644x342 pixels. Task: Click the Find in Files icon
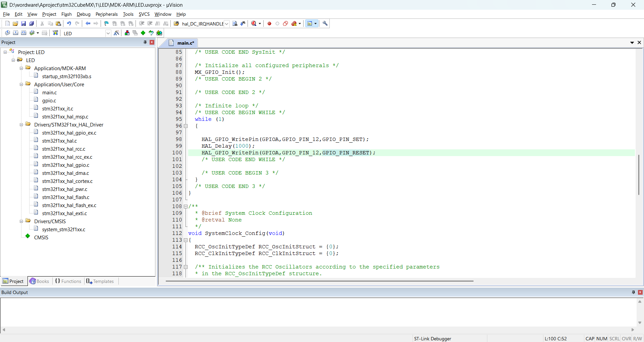(176, 23)
